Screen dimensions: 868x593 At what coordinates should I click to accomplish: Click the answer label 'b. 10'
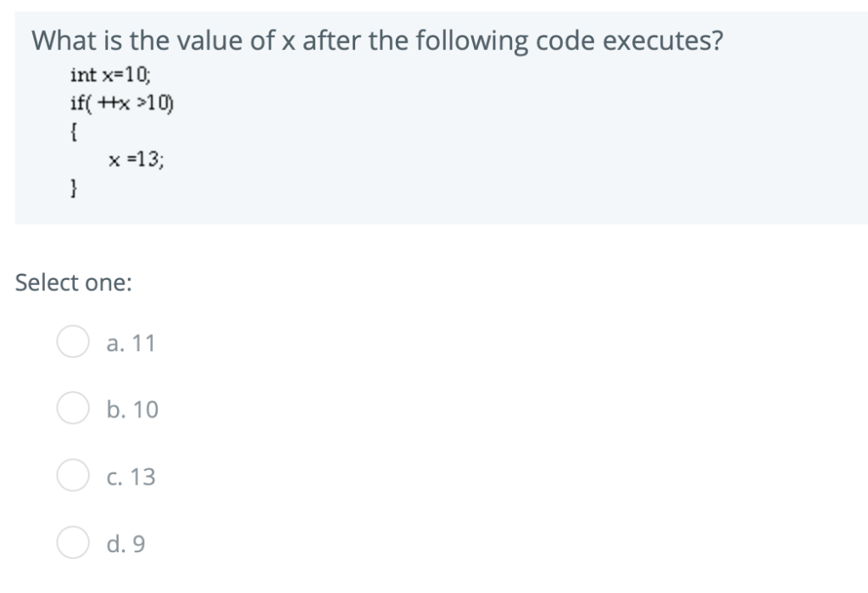[132, 410]
